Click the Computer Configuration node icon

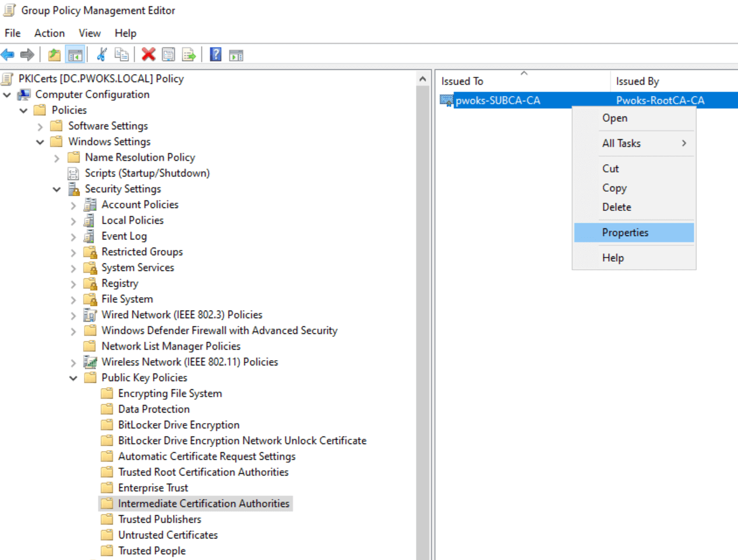(x=24, y=94)
